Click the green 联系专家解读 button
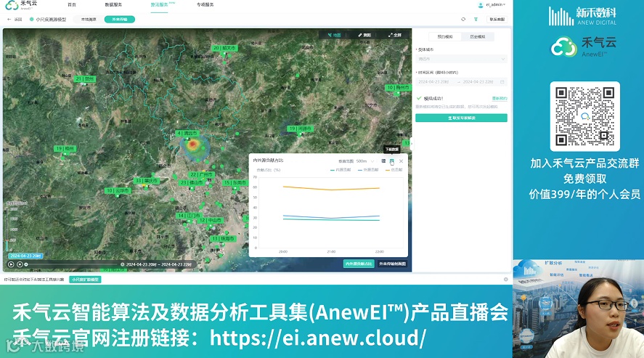The image size is (644, 358). [461, 118]
